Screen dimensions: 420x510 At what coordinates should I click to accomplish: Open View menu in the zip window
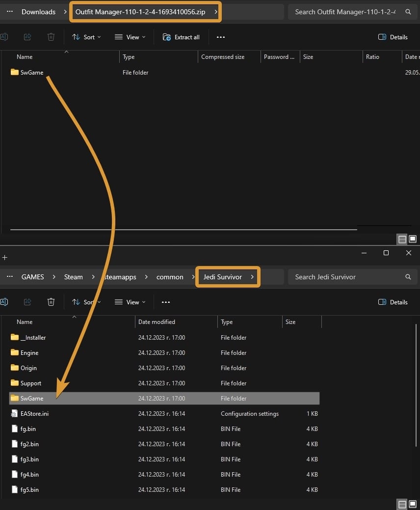pos(130,37)
